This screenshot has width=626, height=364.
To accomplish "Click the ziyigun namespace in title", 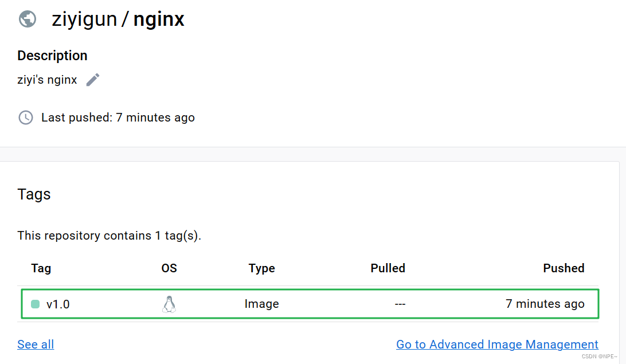I will [x=84, y=19].
